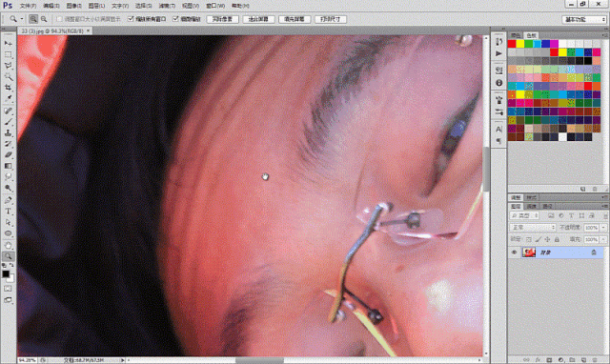Select the Rectangular Marquee tool

coord(9,55)
